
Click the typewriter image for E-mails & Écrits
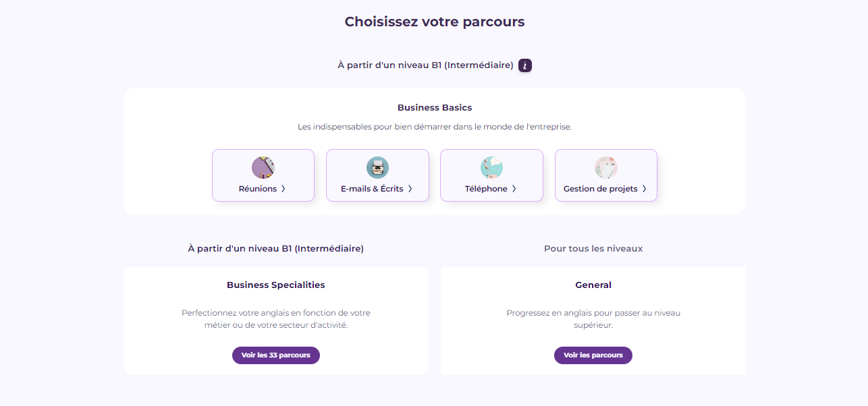pos(377,167)
